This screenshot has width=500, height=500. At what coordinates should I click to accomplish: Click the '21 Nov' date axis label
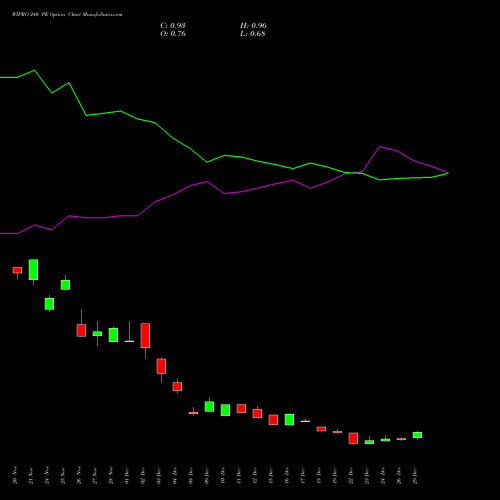click(31, 475)
